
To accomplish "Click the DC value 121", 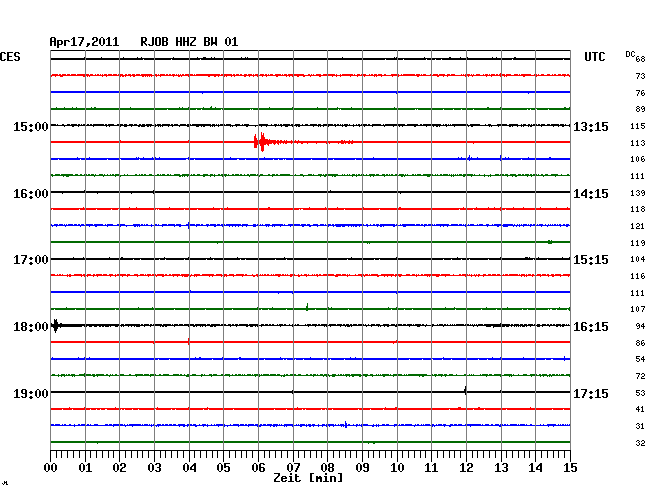I will [x=638, y=226].
